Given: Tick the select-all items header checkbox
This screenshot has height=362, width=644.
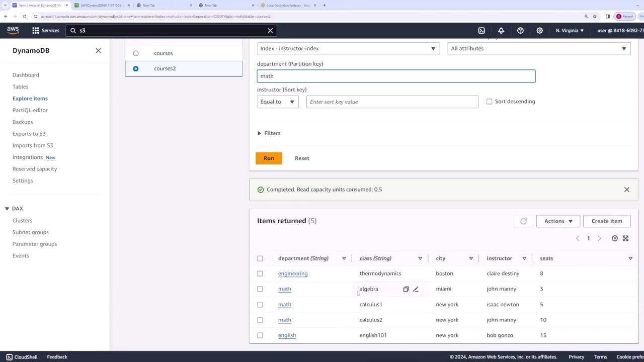Looking at the screenshot, I should click(260, 258).
